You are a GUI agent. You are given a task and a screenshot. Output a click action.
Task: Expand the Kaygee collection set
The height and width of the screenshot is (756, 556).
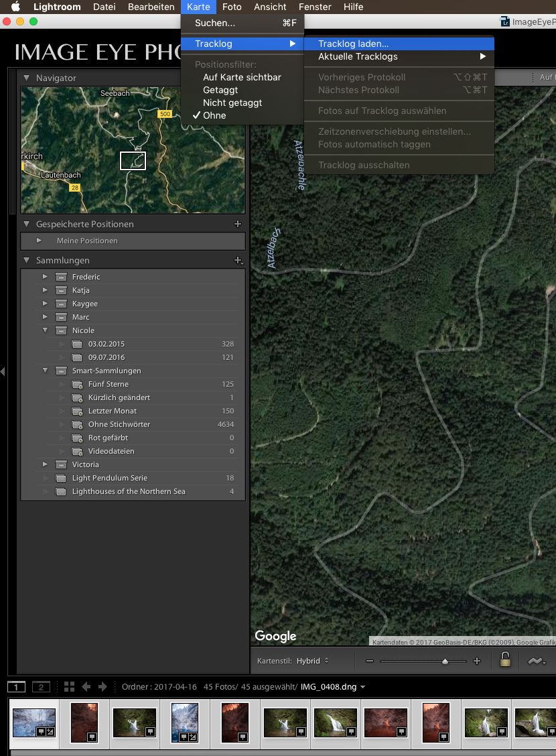(45, 303)
